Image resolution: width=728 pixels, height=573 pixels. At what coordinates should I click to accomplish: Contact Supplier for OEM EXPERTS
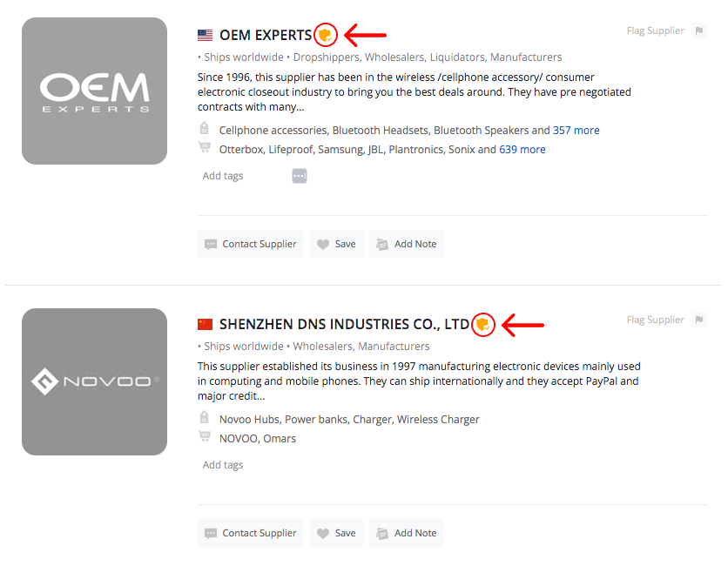tap(250, 244)
